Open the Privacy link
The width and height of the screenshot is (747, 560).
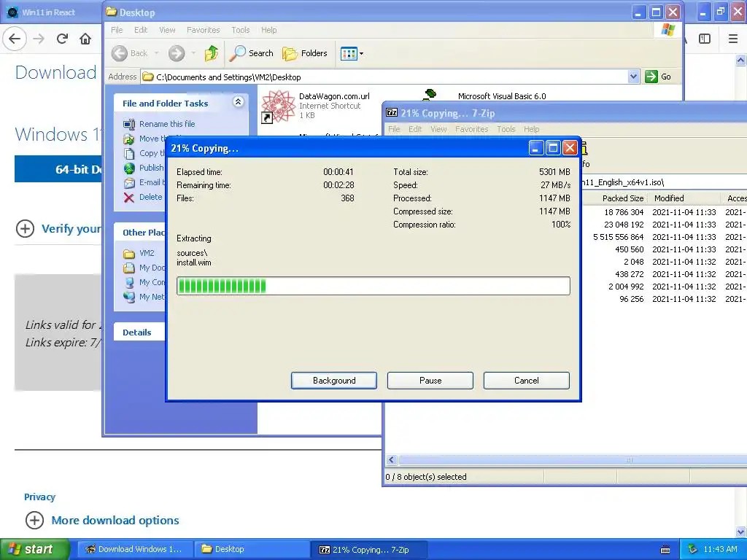[x=39, y=497]
